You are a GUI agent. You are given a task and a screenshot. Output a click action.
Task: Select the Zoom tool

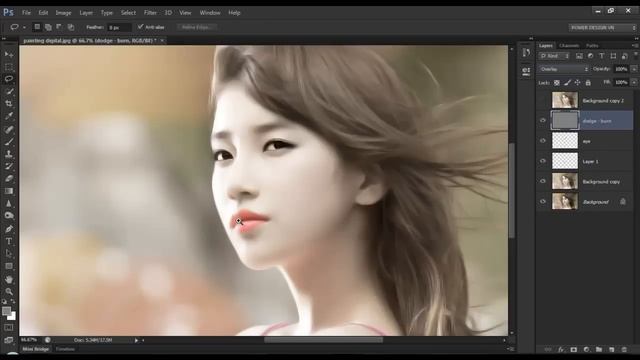tap(9, 292)
